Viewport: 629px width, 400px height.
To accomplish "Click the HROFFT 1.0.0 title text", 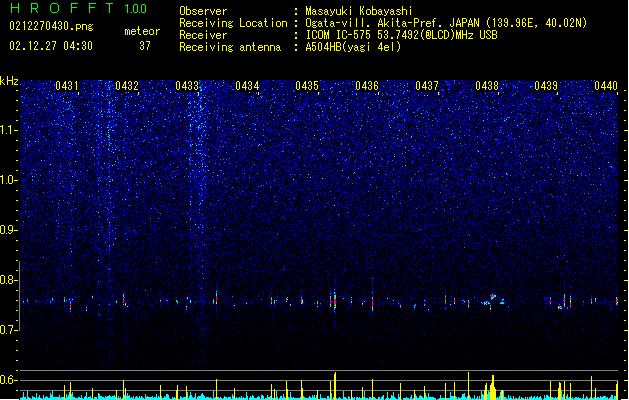I will click(79, 8).
